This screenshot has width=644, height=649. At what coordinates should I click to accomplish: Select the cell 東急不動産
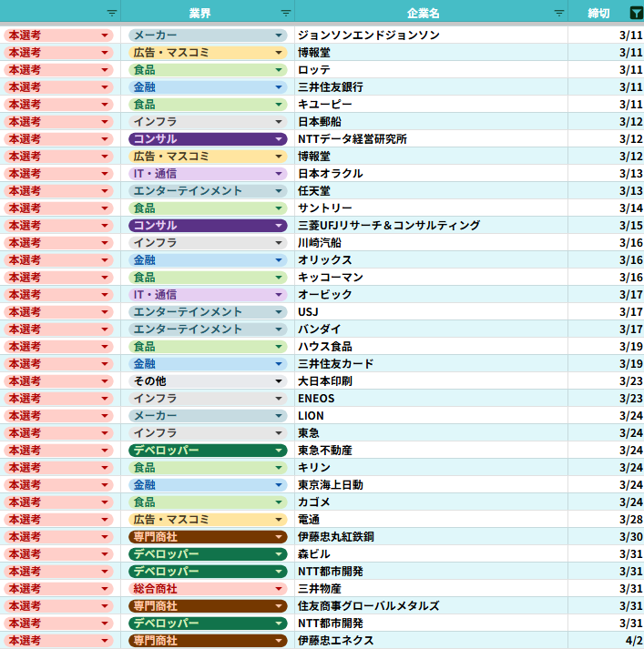click(431, 451)
